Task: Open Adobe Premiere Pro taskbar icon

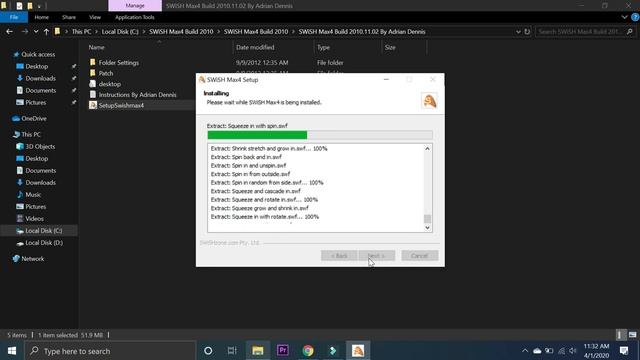Action: click(283, 351)
